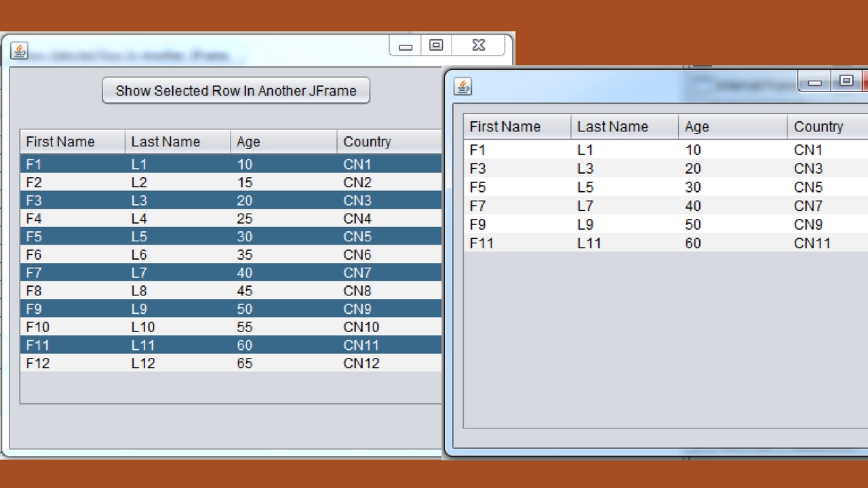
Task: Select row F5 in the right table
Action: 666,187
